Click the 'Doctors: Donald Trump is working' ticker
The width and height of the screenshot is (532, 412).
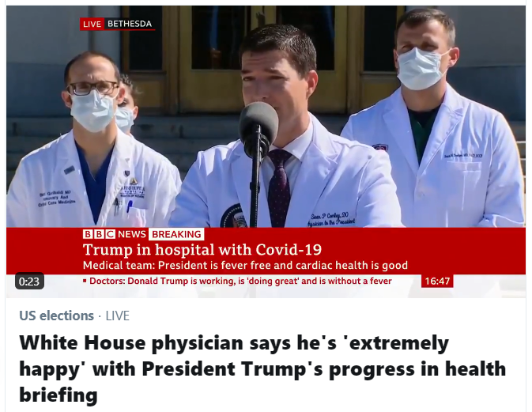(240, 281)
